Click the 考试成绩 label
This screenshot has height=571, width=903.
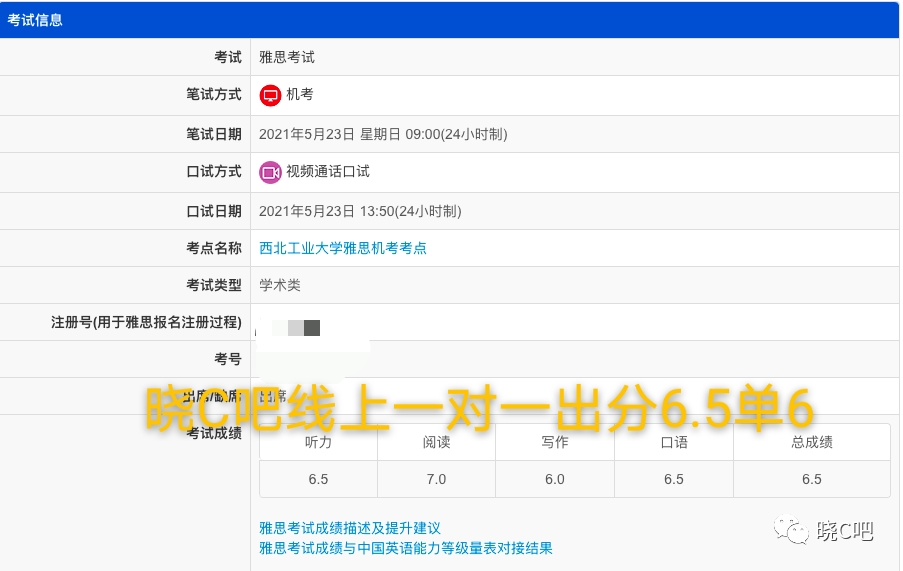point(214,433)
